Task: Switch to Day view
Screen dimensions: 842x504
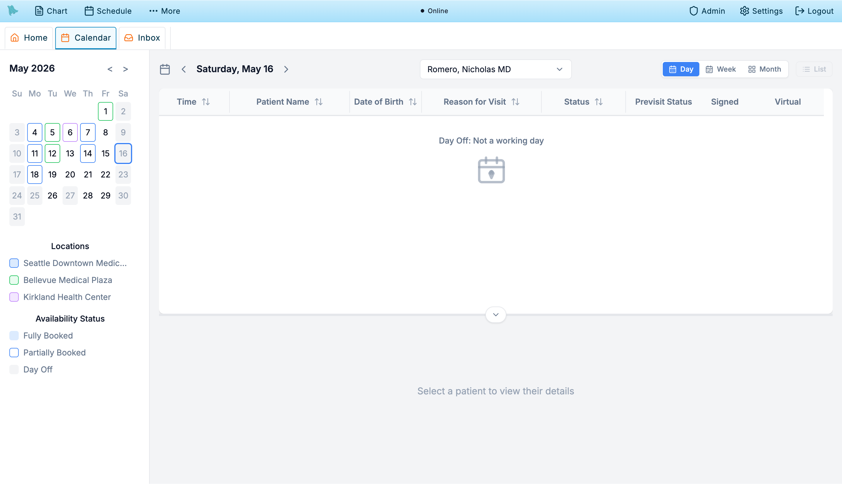Action: click(x=681, y=69)
